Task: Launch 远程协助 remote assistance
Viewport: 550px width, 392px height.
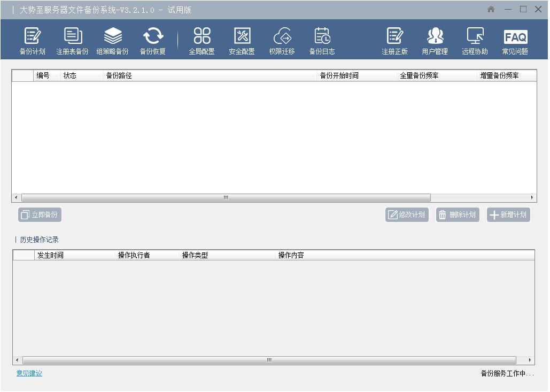Action: pos(475,41)
